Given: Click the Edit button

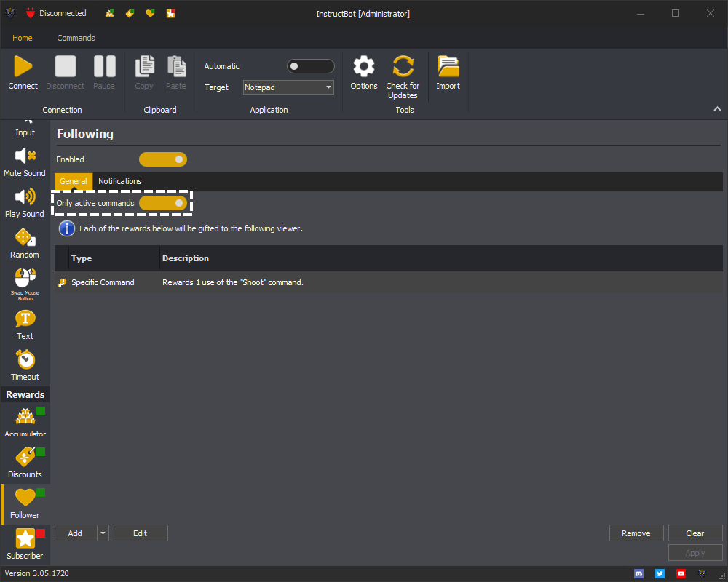Looking at the screenshot, I should coord(141,533).
